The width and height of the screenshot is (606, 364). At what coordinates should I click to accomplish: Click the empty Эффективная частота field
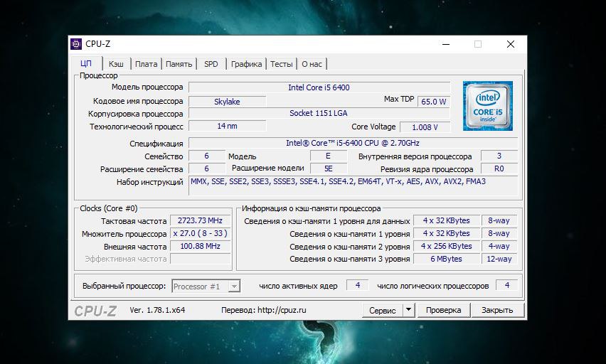[x=200, y=259]
